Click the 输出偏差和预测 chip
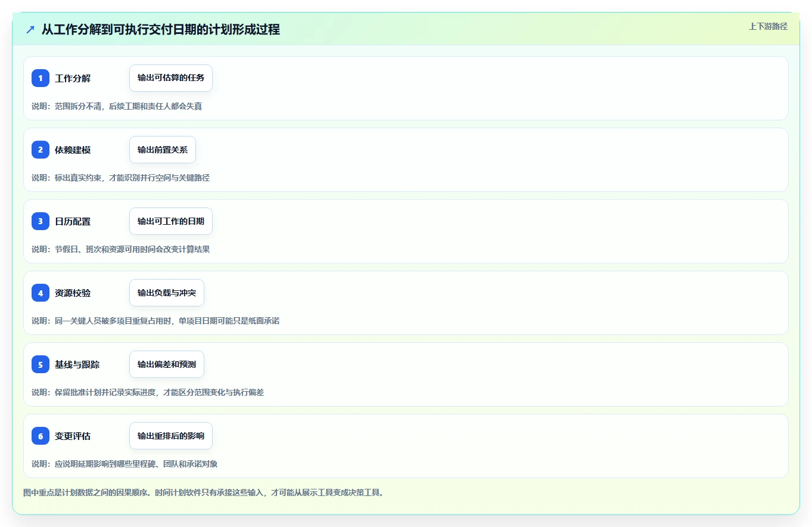 tap(167, 364)
